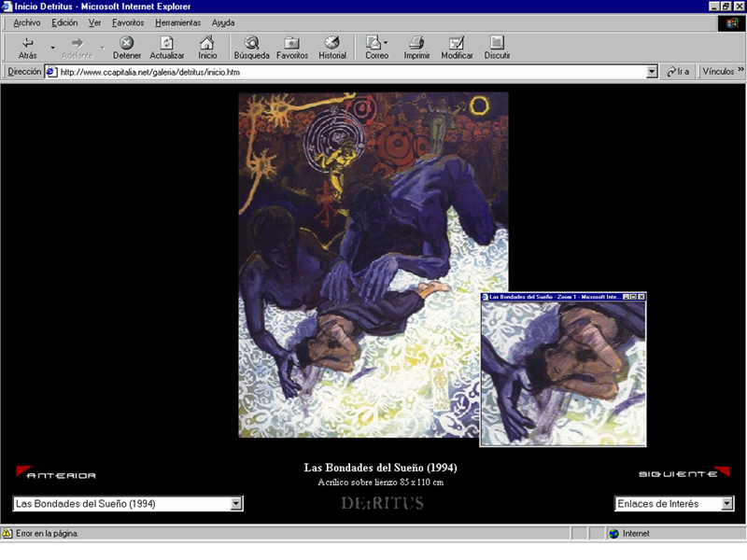Open the Favoritos menu in menu bar
The width and height of the screenshot is (747, 560).
(x=128, y=22)
